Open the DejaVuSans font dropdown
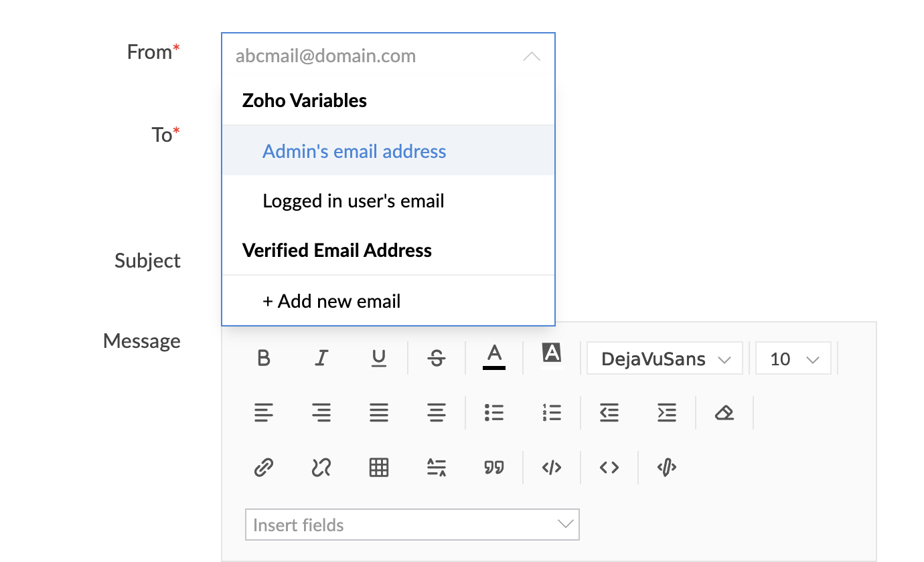The image size is (924, 562). pos(665,359)
